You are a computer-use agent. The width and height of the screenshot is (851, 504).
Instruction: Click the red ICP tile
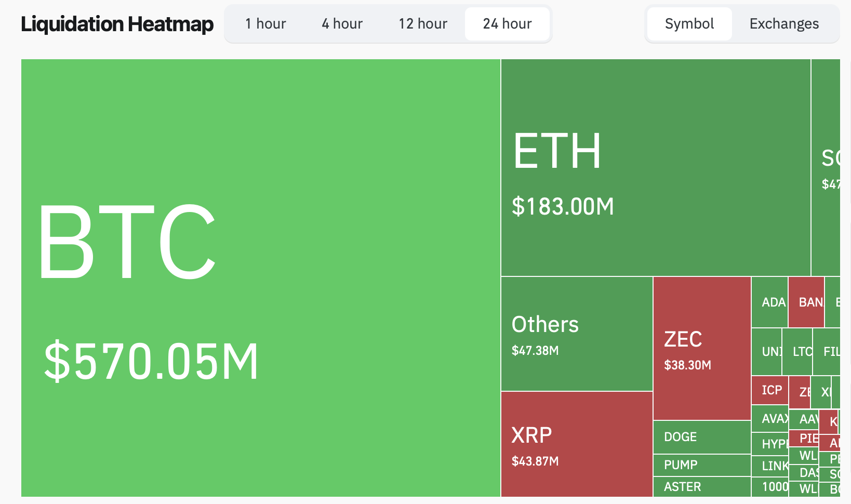point(770,390)
